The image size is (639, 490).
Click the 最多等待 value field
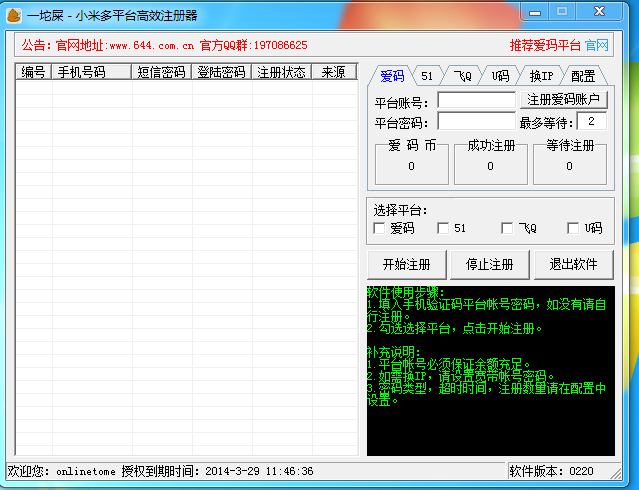click(x=591, y=122)
